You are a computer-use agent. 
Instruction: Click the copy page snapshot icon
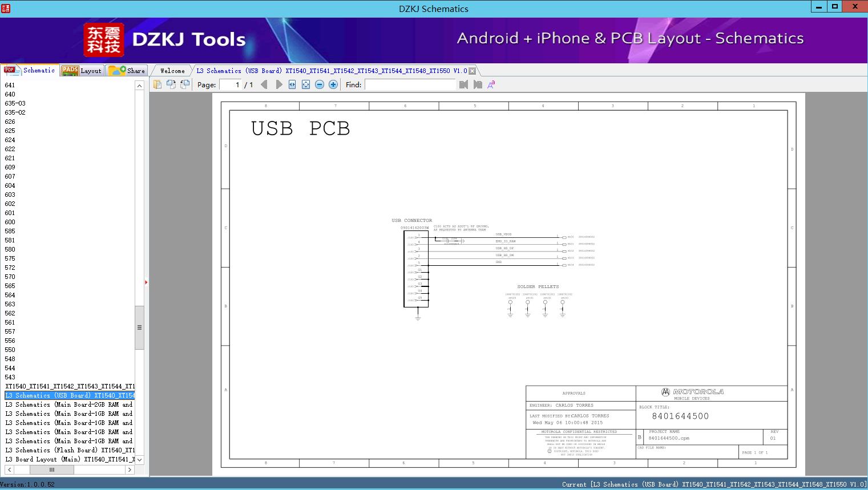(171, 83)
